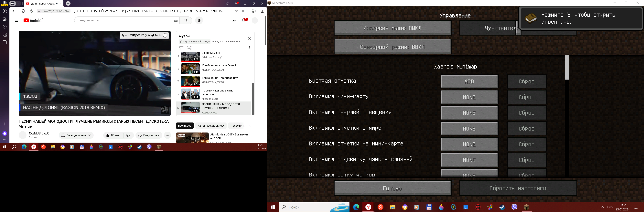Click the YouTube search magnifier button

[x=186, y=20]
